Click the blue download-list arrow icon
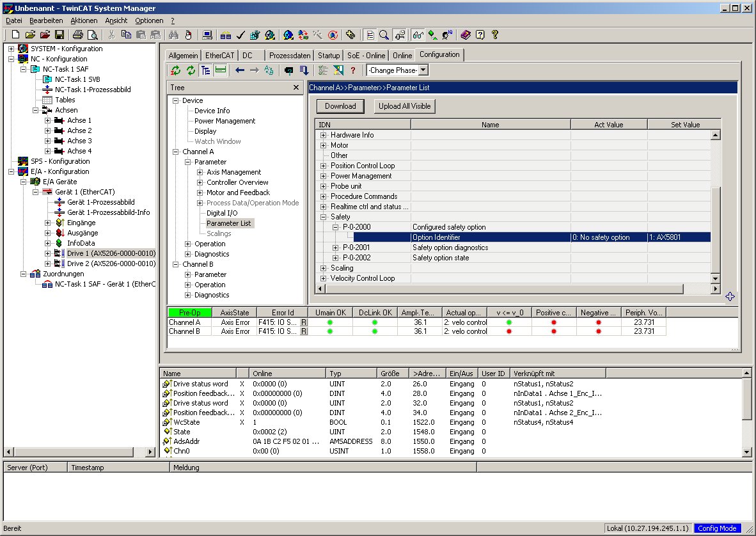Screen dimensions: 756x536 (x=304, y=70)
